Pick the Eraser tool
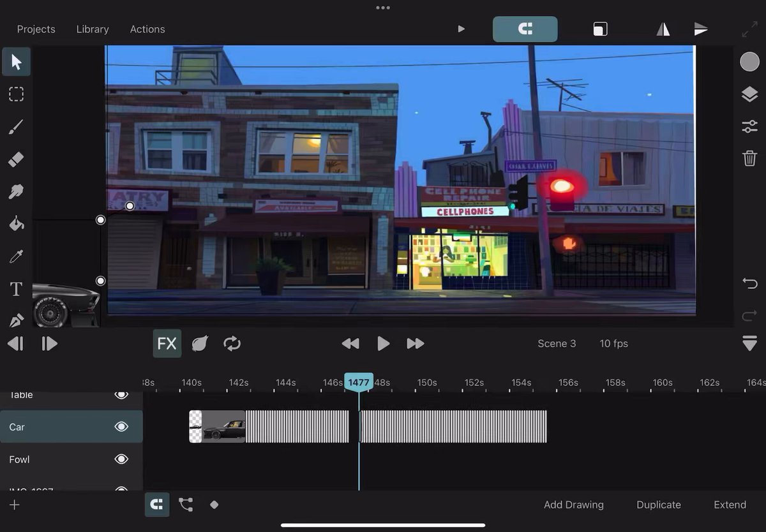 click(x=16, y=159)
